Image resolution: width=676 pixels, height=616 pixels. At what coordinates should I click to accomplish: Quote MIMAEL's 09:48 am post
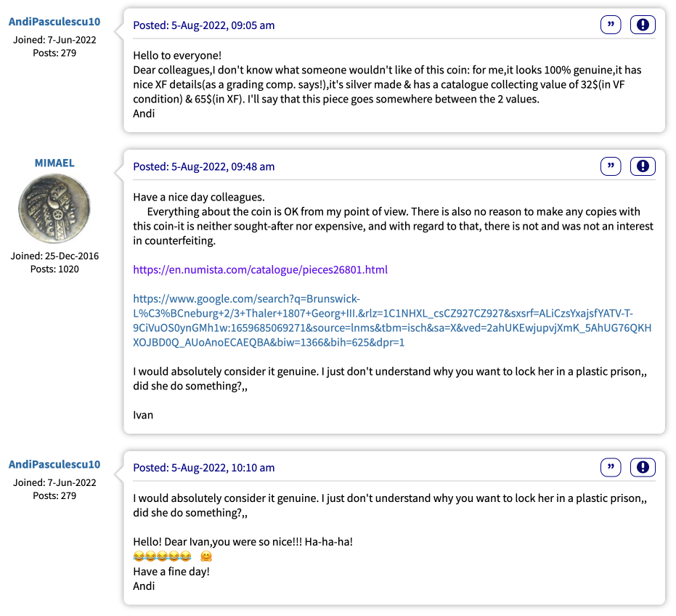611,166
